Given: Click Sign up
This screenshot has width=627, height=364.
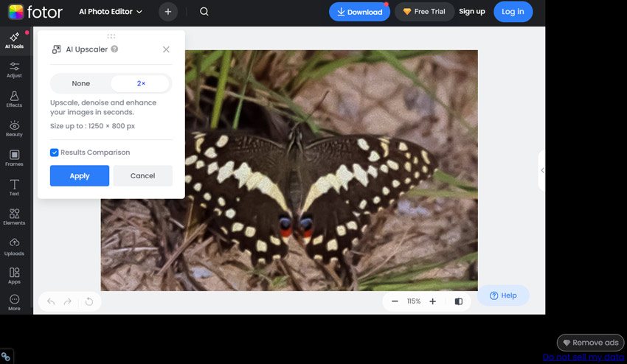Looking at the screenshot, I should click(x=472, y=12).
